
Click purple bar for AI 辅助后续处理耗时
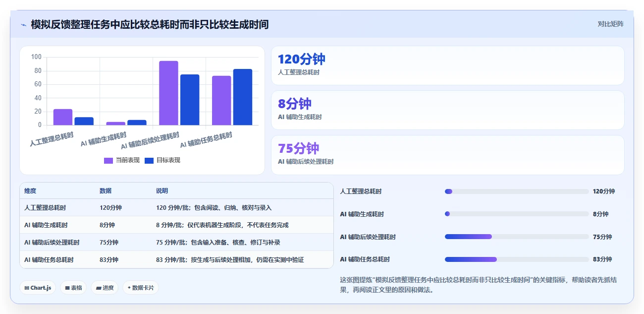pos(168,93)
